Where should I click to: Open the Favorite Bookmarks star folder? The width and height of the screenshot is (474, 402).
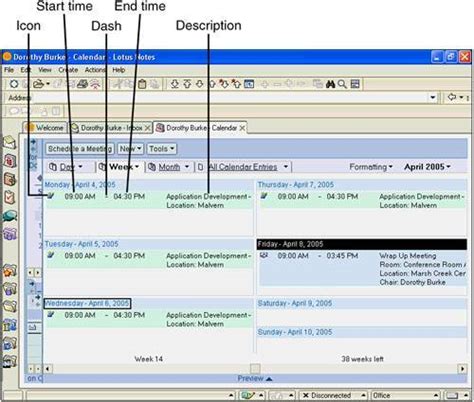pyautogui.click(x=10, y=271)
